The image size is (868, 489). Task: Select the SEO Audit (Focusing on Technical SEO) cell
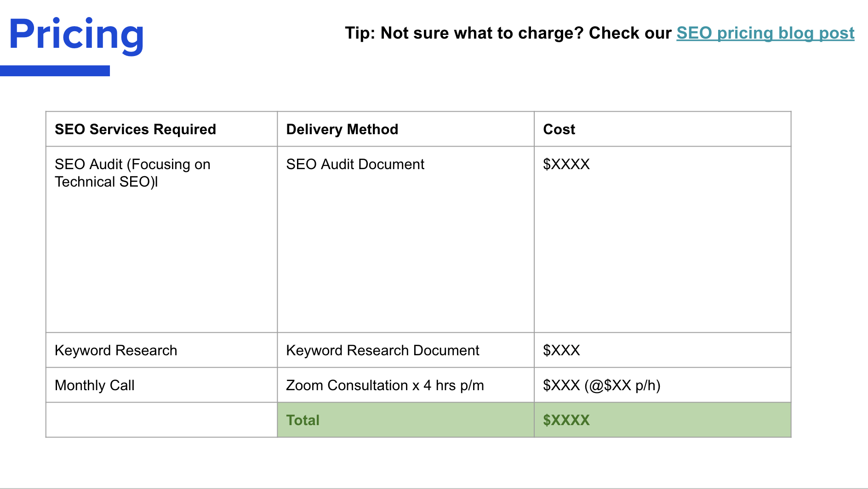[x=132, y=173]
